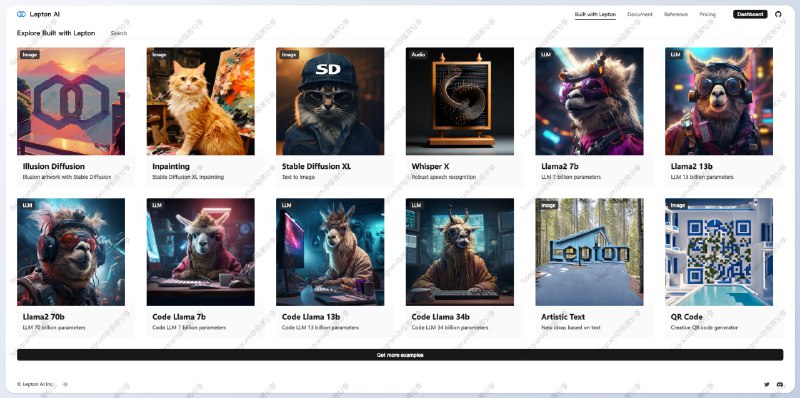Open the Code Llama 34b card

point(460,267)
